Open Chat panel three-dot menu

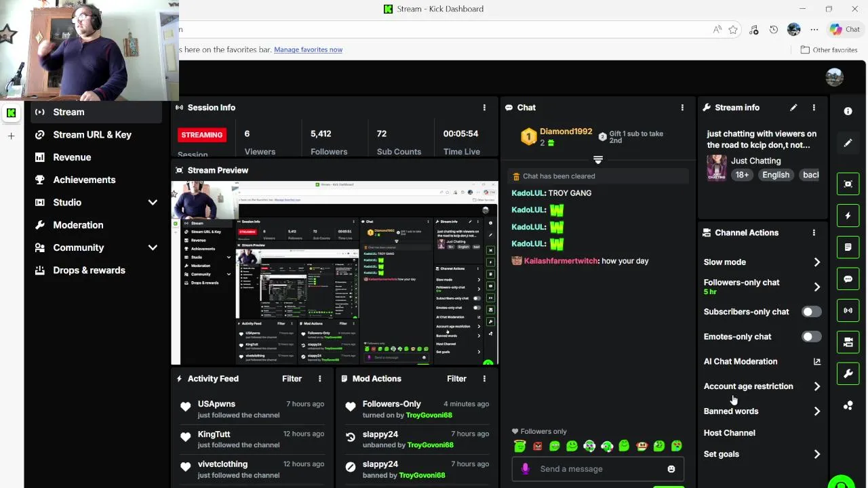pyautogui.click(x=682, y=108)
